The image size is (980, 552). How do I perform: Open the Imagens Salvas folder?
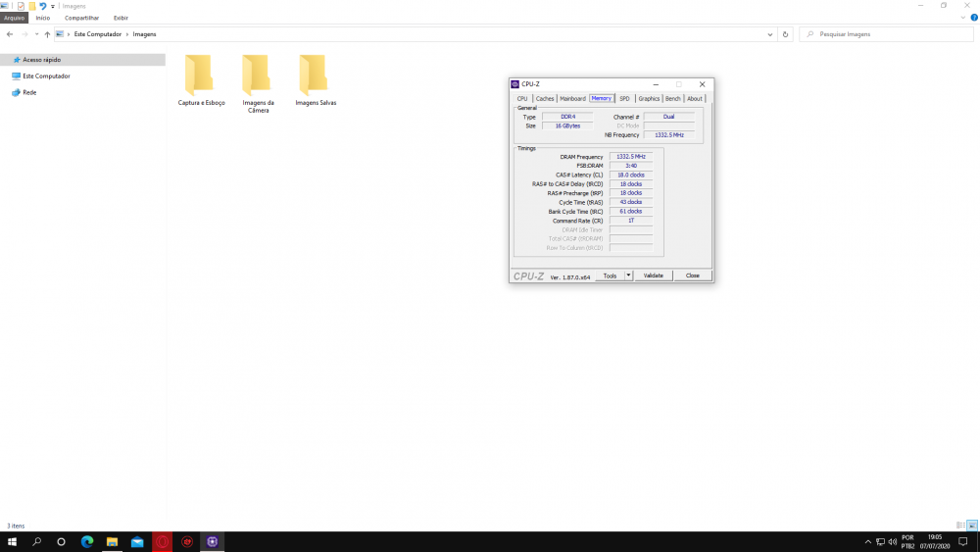tap(315, 77)
